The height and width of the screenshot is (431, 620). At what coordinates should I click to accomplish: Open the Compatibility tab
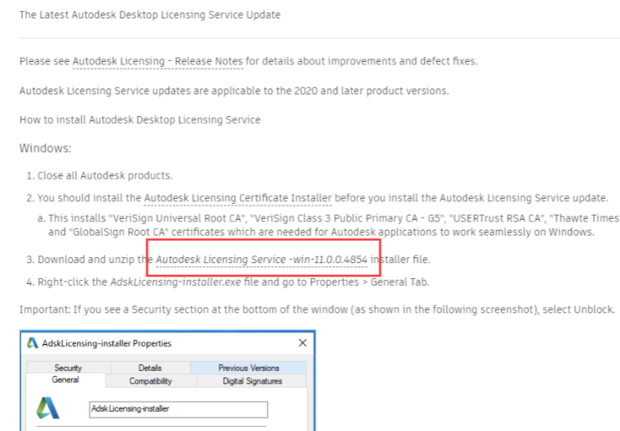pos(151,381)
